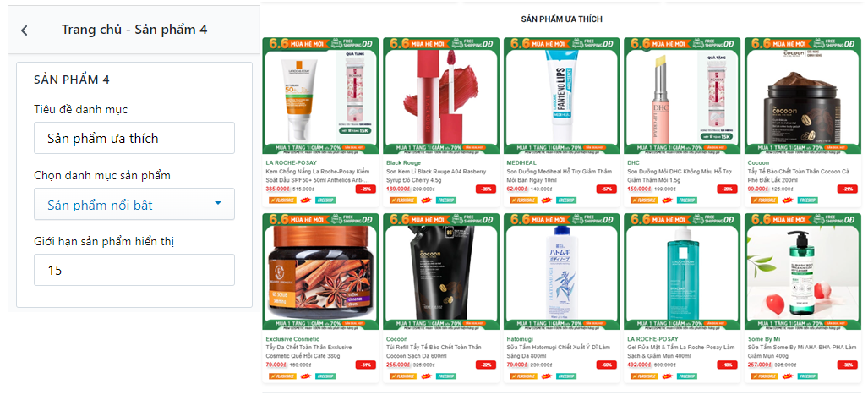Edit the Tiêu đề danh mục text field
The image size is (868, 395).
pos(134,138)
